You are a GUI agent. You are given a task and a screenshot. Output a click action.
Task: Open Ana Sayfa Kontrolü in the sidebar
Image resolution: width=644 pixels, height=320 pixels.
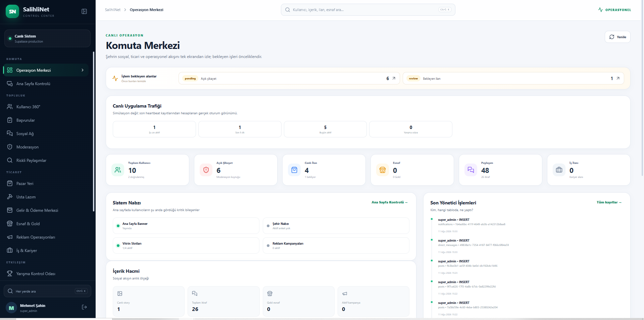click(x=46, y=83)
